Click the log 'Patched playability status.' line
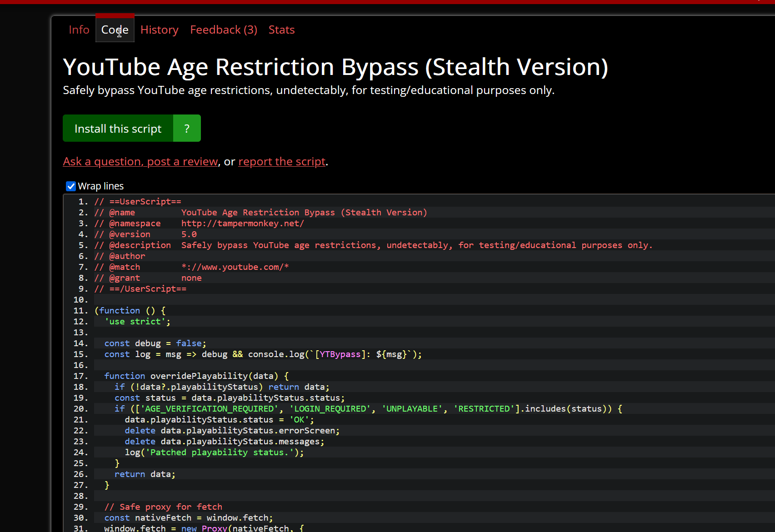Image resolution: width=775 pixels, height=532 pixels. [214, 452]
